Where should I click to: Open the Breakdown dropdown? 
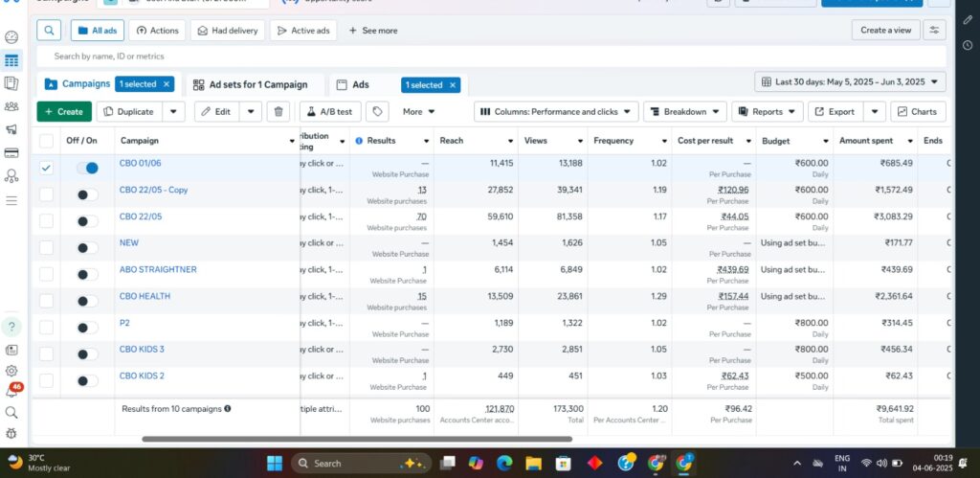click(x=684, y=112)
